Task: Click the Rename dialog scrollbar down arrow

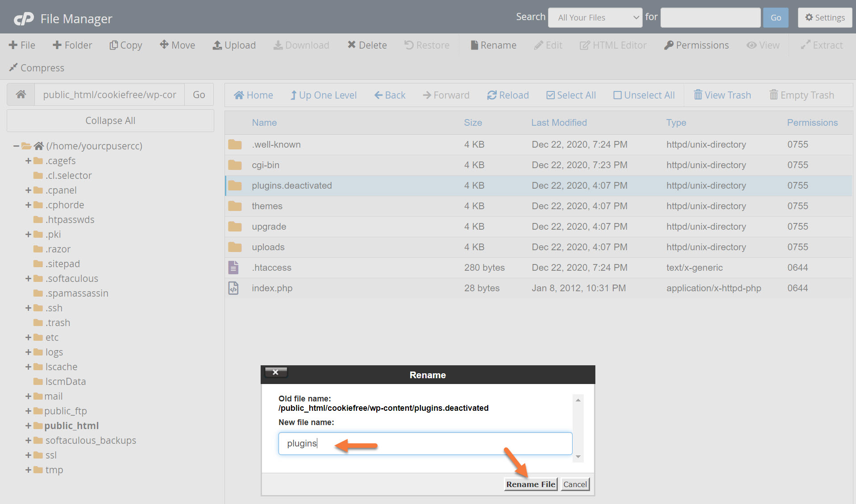Action: (x=578, y=456)
